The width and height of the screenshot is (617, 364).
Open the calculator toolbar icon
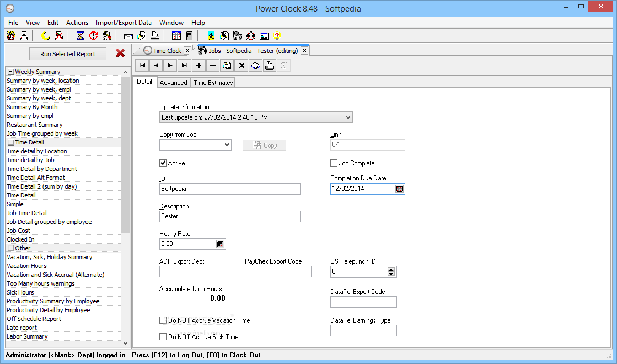click(x=189, y=36)
